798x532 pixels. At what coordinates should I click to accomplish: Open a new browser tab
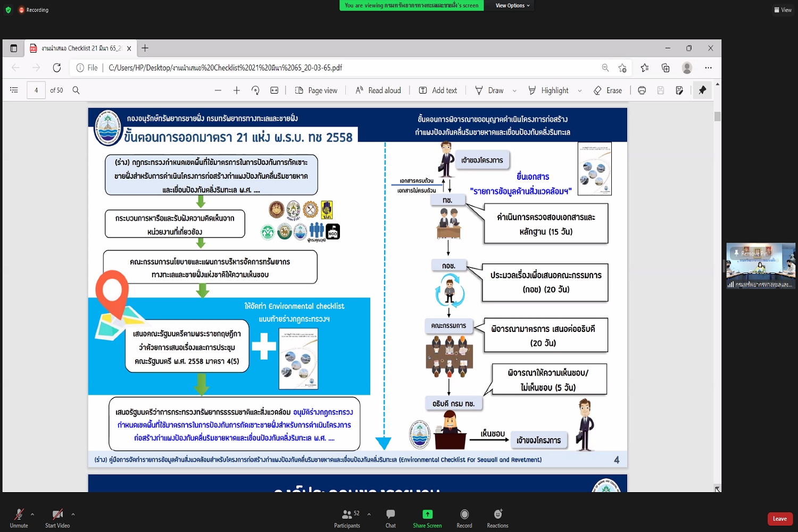(145, 48)
